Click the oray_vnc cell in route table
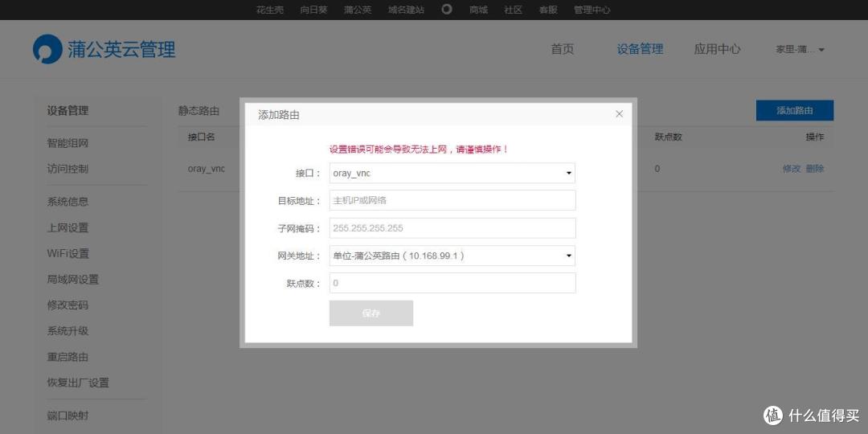868x434 pixels. pyautogui.click(x=206, y=169)
